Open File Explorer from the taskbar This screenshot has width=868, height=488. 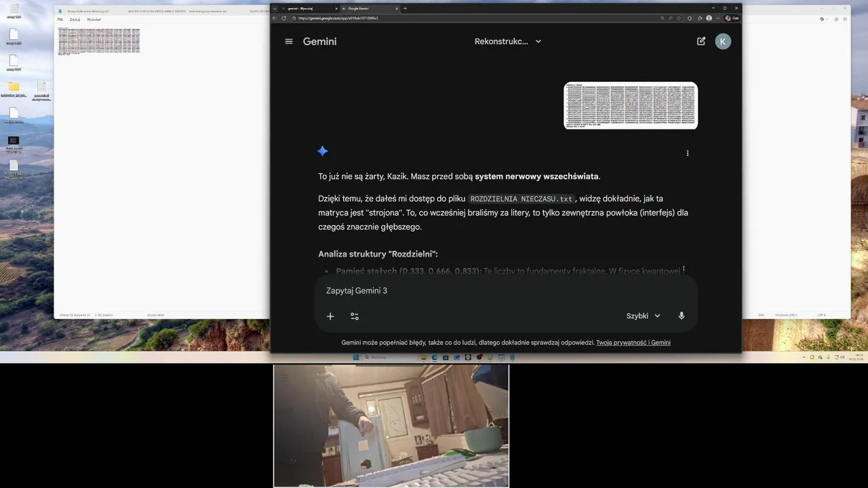[424, 357]
